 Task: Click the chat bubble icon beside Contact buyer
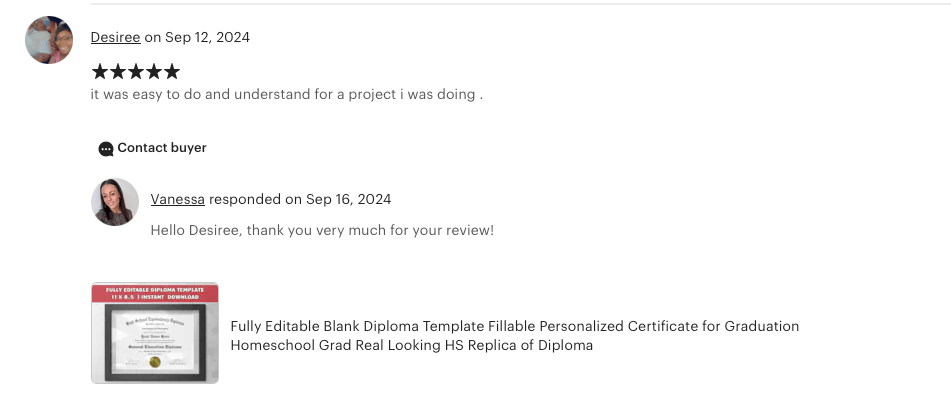coord(106,149)
